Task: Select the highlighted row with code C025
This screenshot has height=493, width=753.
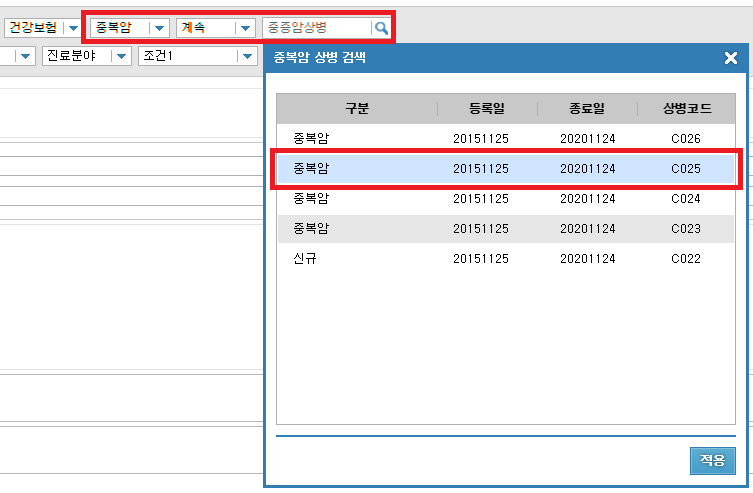Action: pos(506,168)
